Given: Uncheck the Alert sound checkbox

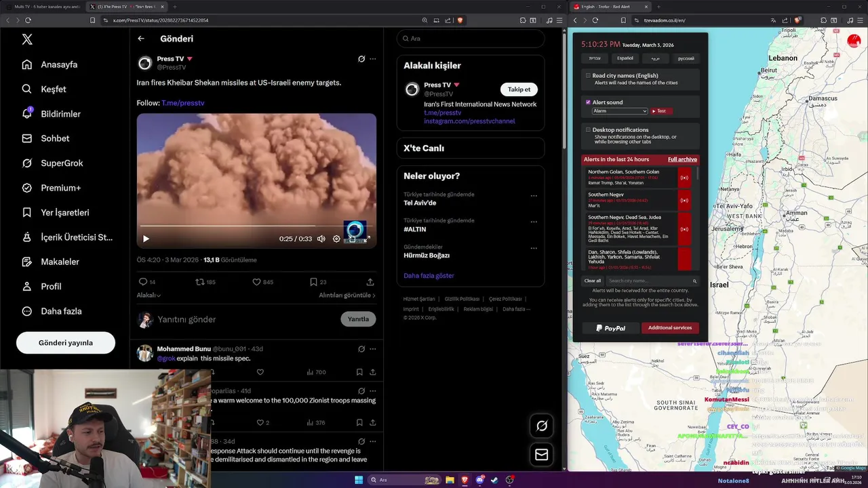Looking at the screenshot, I should click(x=588, y=102).
